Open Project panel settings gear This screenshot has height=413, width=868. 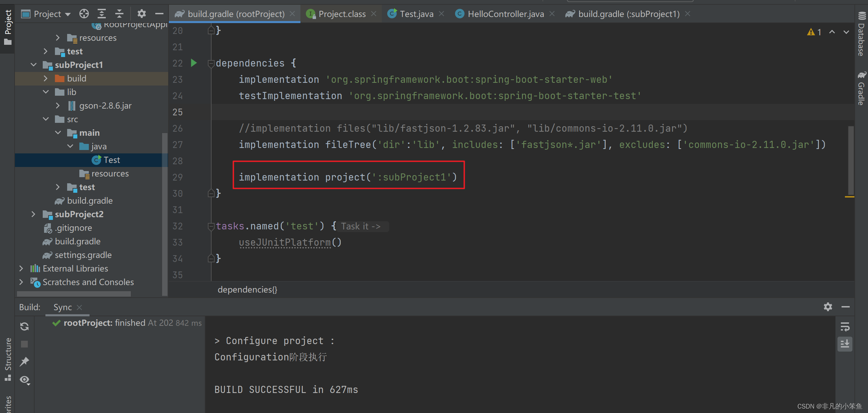pos(141,14)
